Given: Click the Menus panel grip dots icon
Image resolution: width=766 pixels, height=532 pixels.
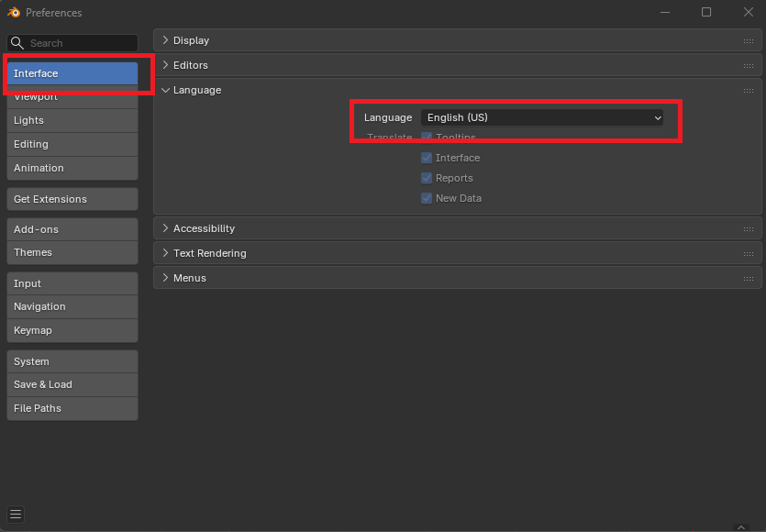Looking at the screenshot, I should (x=749, y=279).
